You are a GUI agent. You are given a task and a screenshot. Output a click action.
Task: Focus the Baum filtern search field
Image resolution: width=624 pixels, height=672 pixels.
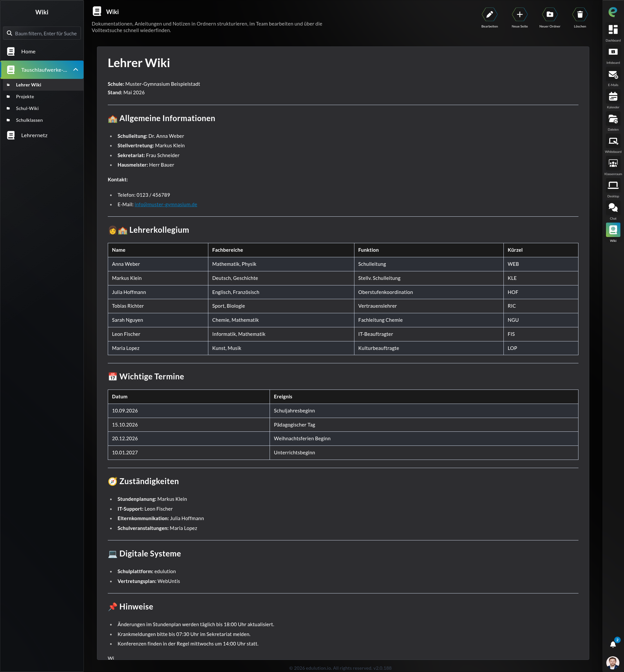(x=42, y=33)
